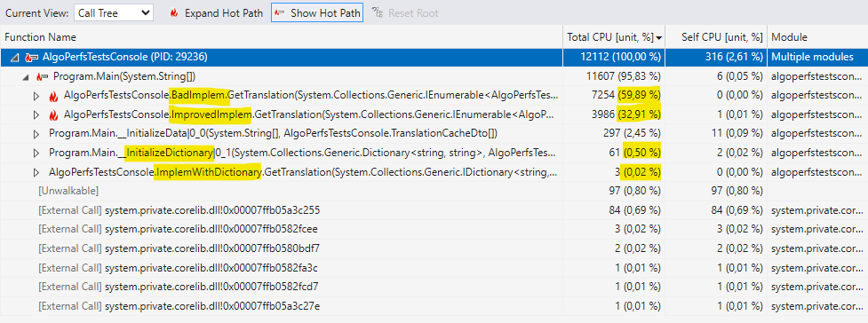Image resolution: width=868 pixels, height=323 pixels.
Task: Select the Program.Main.__InitializeData function row
Action: 434,134
